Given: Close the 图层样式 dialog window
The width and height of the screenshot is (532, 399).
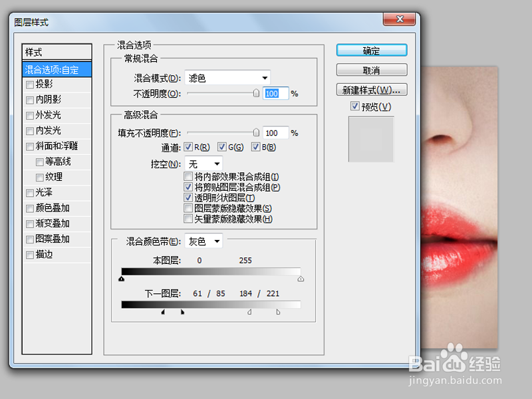Looking at the screenshot, I should [400, 19].
